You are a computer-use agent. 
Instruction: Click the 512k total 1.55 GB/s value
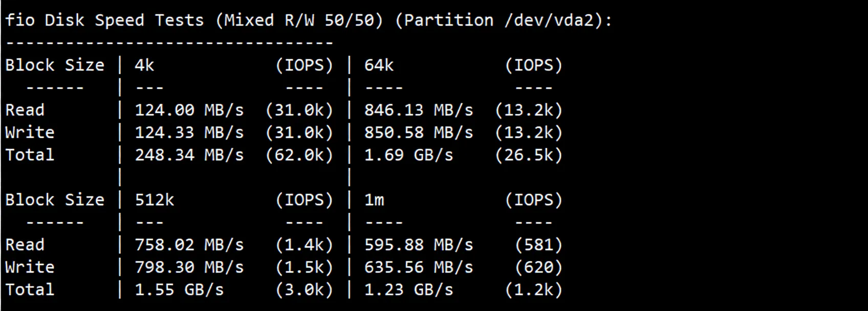[179, 290]
